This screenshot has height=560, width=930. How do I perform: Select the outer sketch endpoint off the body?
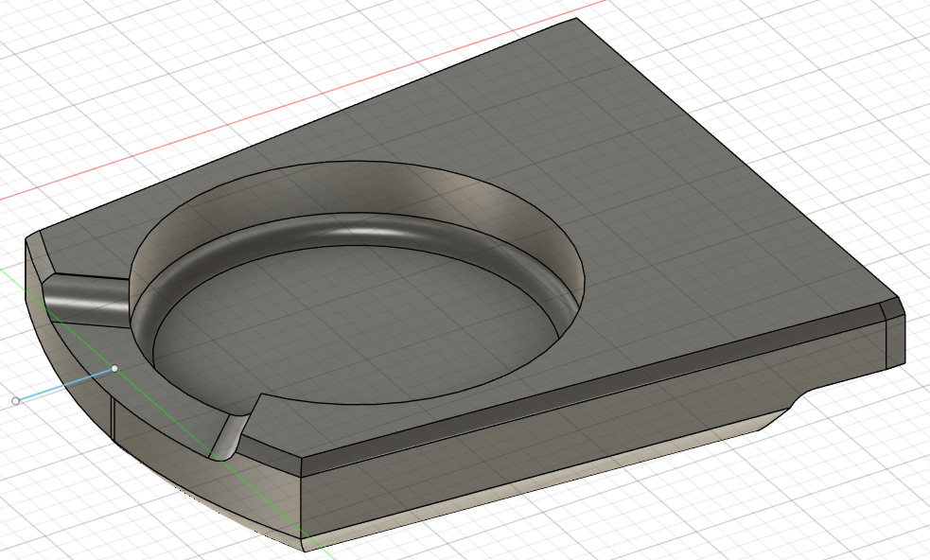tap(16, 402)
